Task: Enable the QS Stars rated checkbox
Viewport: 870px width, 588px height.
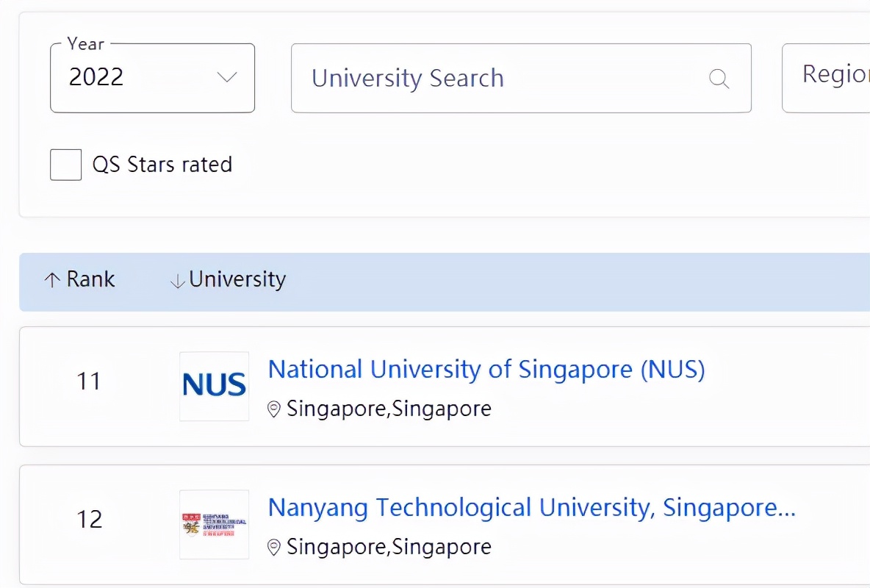Action: (x=65, y=165)
